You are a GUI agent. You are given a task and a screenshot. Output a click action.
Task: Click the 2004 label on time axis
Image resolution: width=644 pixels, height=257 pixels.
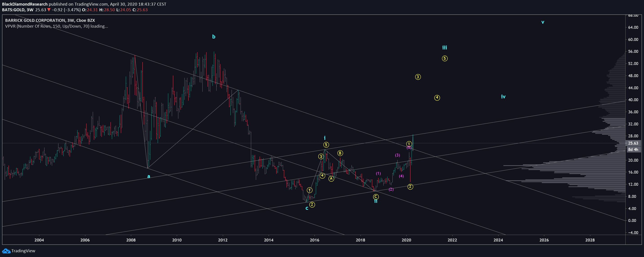pyautogui.click(x=39, y=240)
